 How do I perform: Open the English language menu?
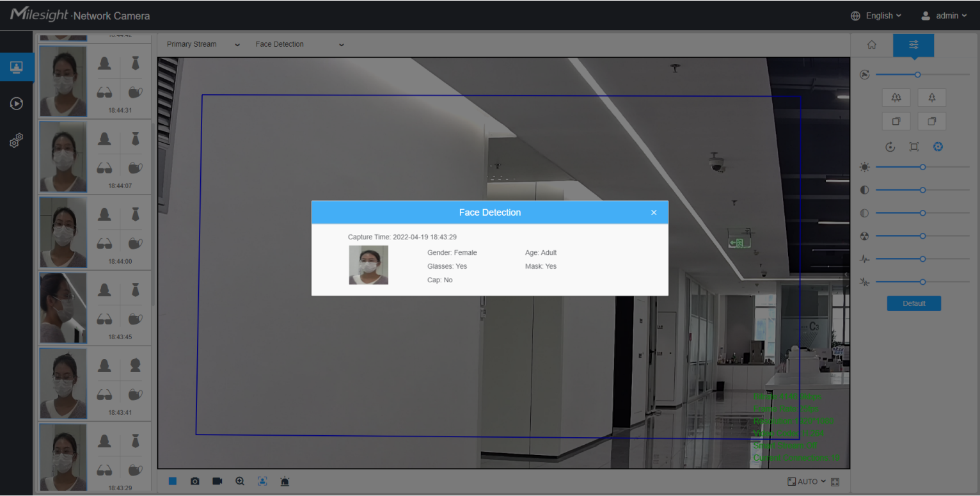click(x=883, y=16)
